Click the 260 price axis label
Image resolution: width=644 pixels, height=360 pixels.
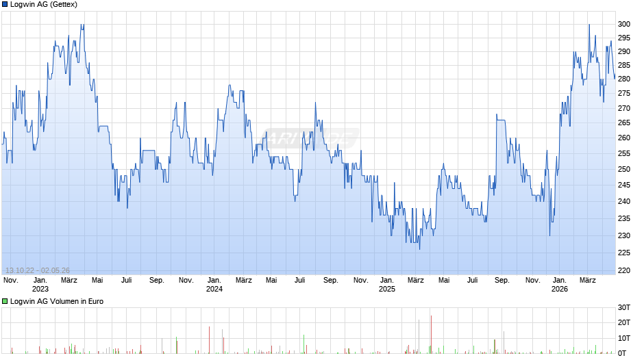tap(624, 138)
